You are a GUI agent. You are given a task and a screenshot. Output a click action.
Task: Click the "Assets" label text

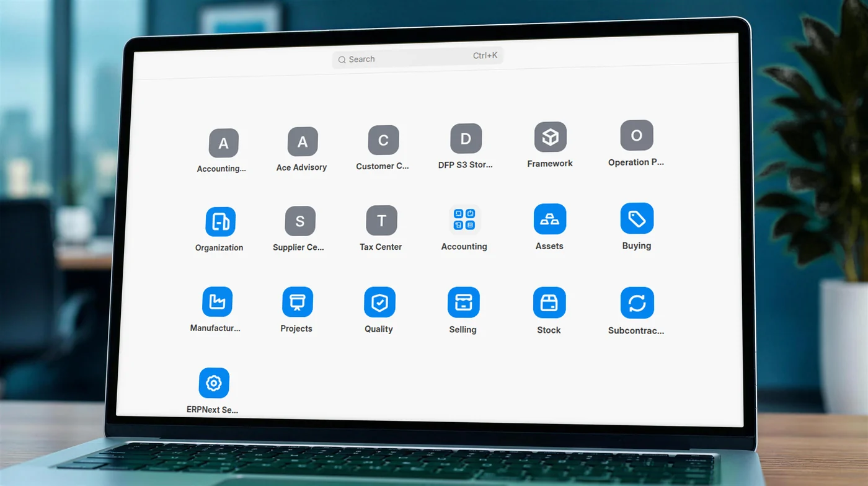(x=549, y=246)
